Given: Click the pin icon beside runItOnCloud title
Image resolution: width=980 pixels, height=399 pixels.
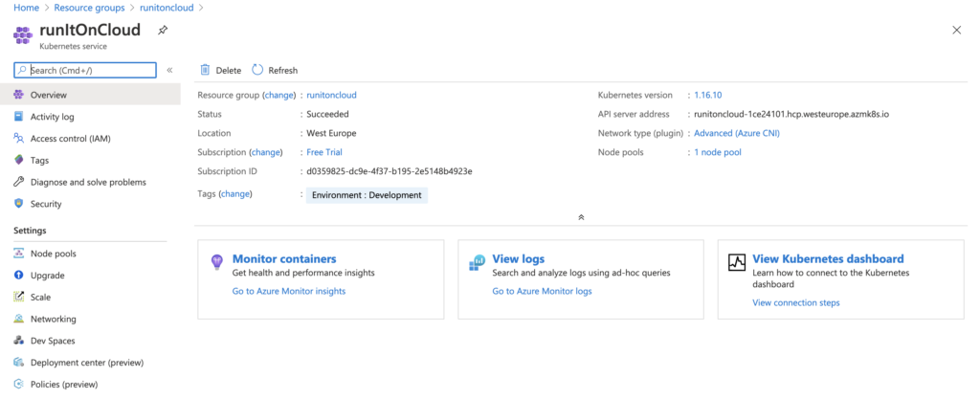Looking at the screenshot, I should pyautogui.click(x=163, y=30).
